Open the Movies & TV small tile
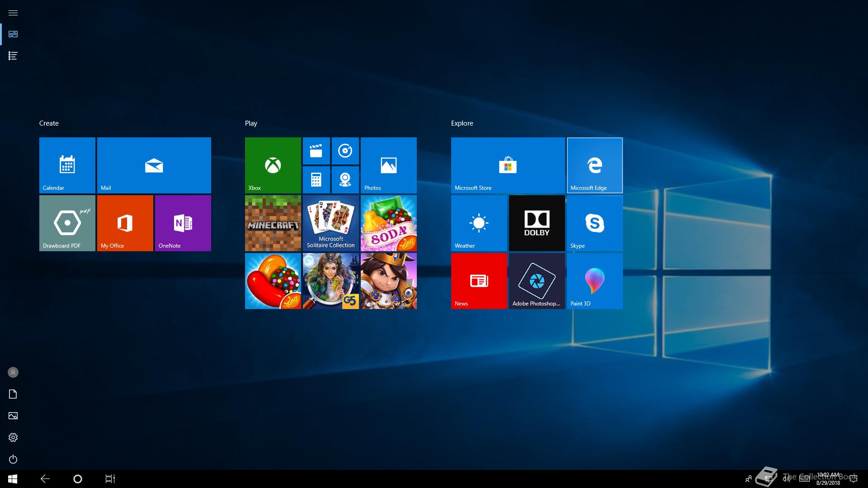 316,151
